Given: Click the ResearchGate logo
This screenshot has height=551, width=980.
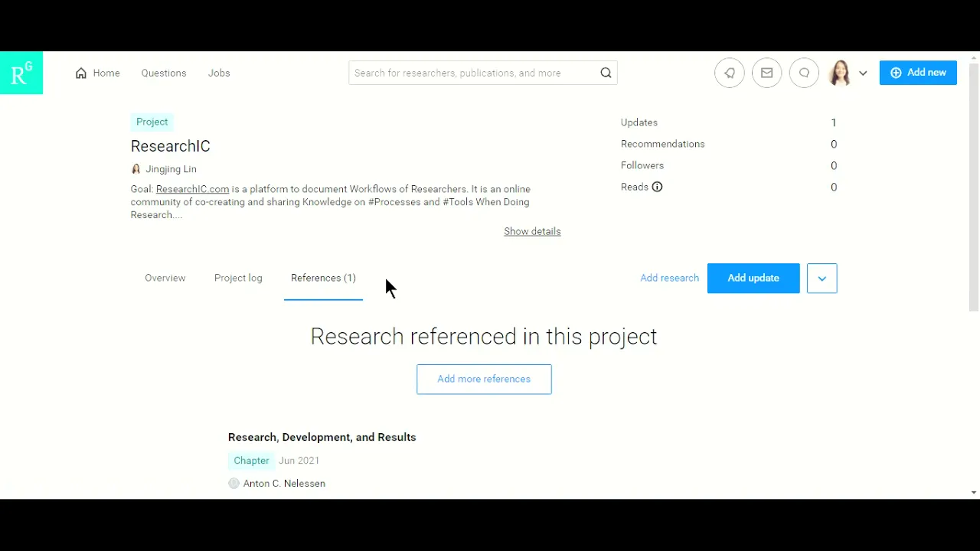Looking at the screenshot, I should click(21, 73).
